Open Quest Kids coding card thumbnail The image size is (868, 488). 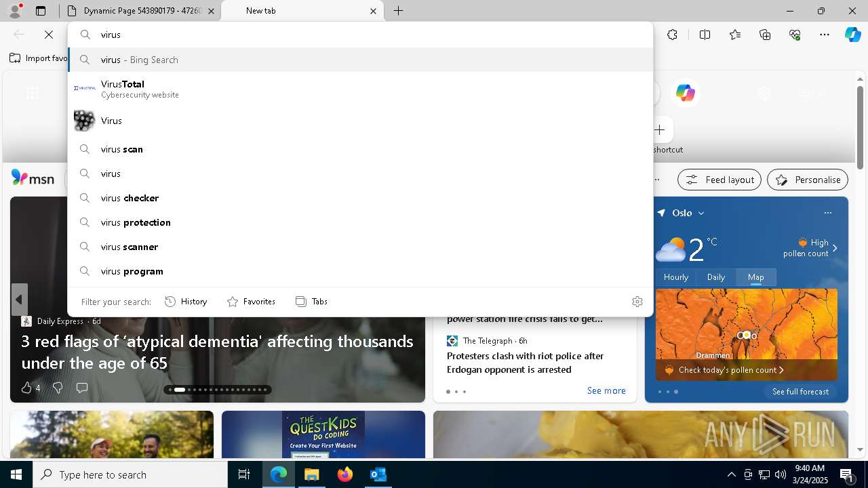click(323, 434)
